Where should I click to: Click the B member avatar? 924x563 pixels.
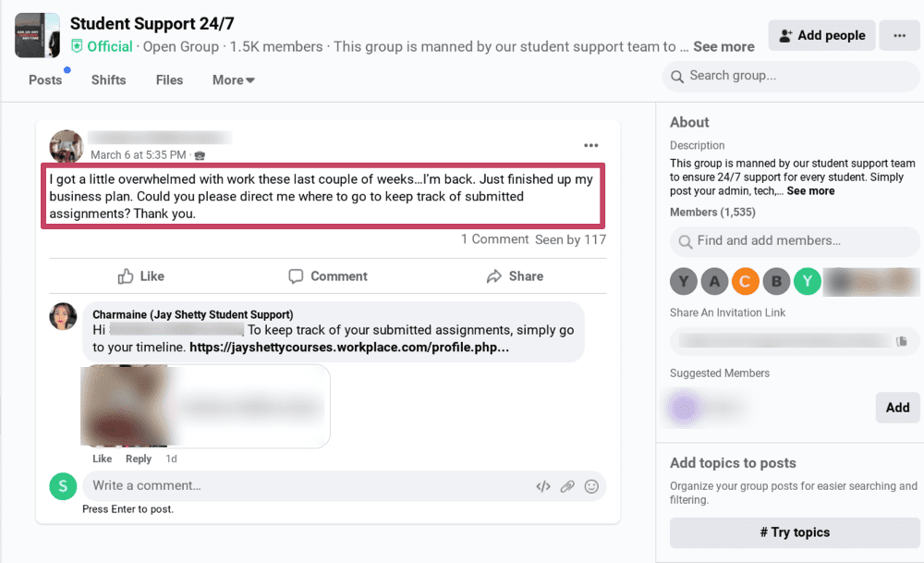(x=777, y=282)
